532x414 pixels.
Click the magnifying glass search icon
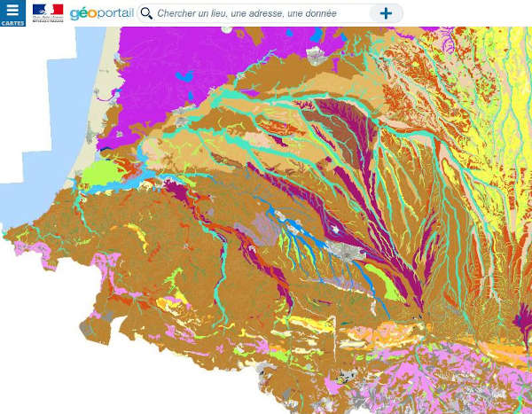click(x=147, y=13)
